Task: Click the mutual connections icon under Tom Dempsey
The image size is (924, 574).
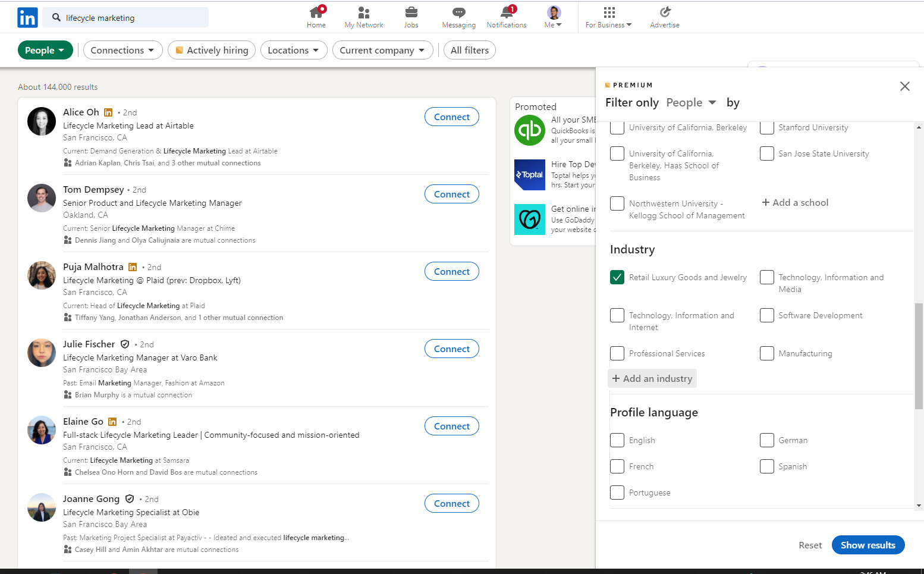Action: click(x=68, y=240)
